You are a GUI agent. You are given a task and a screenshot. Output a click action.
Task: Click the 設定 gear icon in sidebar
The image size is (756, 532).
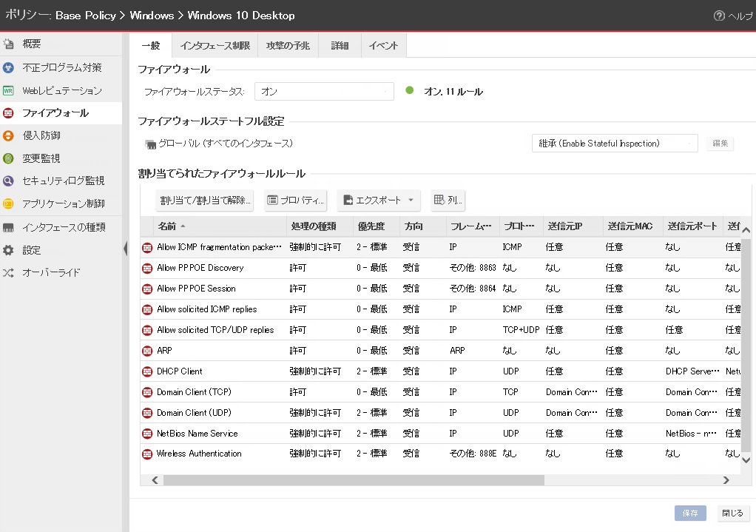[x=9, y=250]
